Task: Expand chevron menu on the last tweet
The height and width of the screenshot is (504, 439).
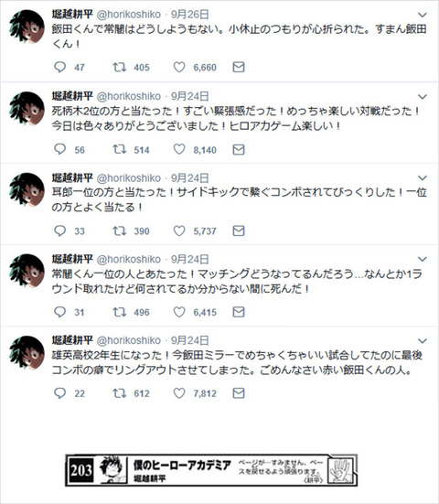Action: [423, 340]
